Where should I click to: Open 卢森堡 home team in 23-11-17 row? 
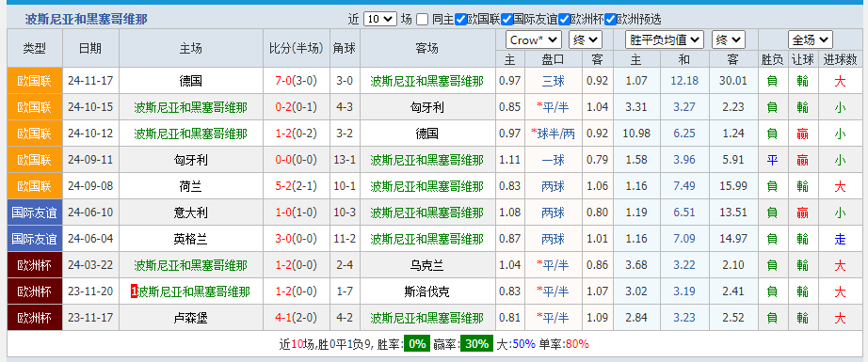(191, 318)
